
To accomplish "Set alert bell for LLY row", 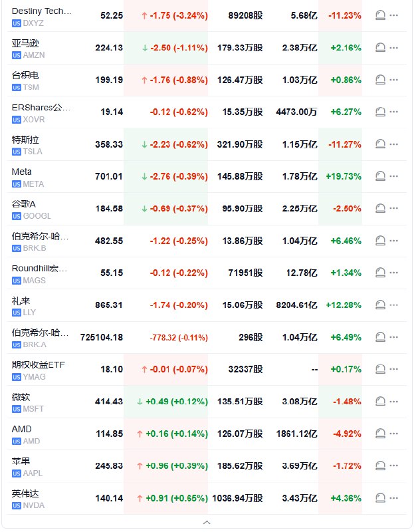I will (380, 305).
